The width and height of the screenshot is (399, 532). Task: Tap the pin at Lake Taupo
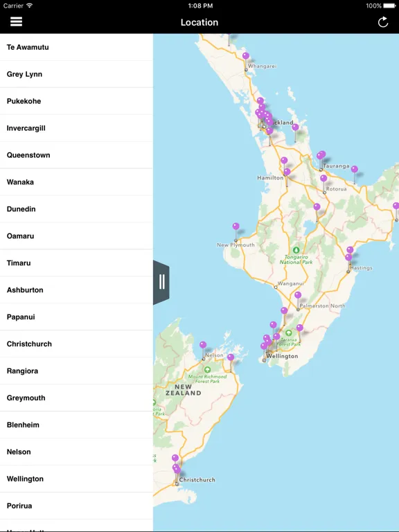(317, 206)
